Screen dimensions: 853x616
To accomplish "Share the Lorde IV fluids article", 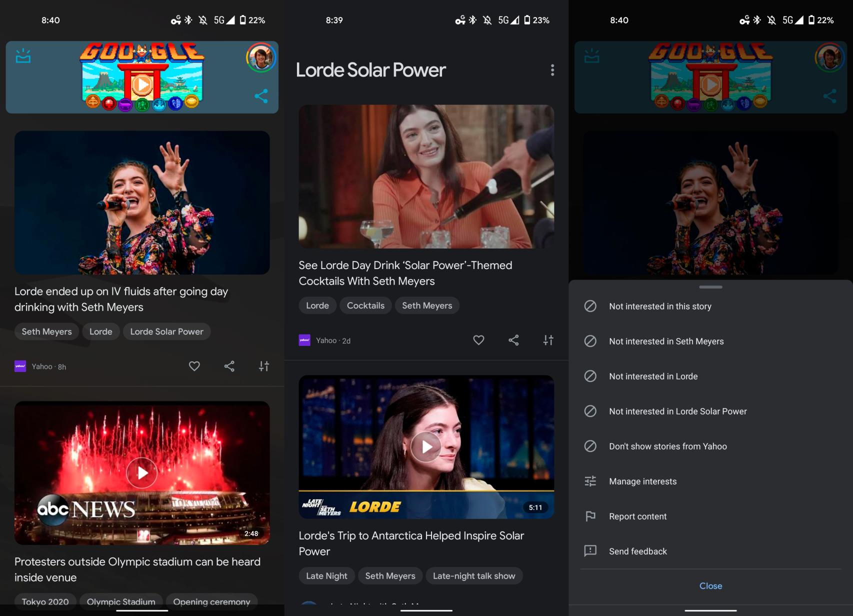I will point(229,366).
